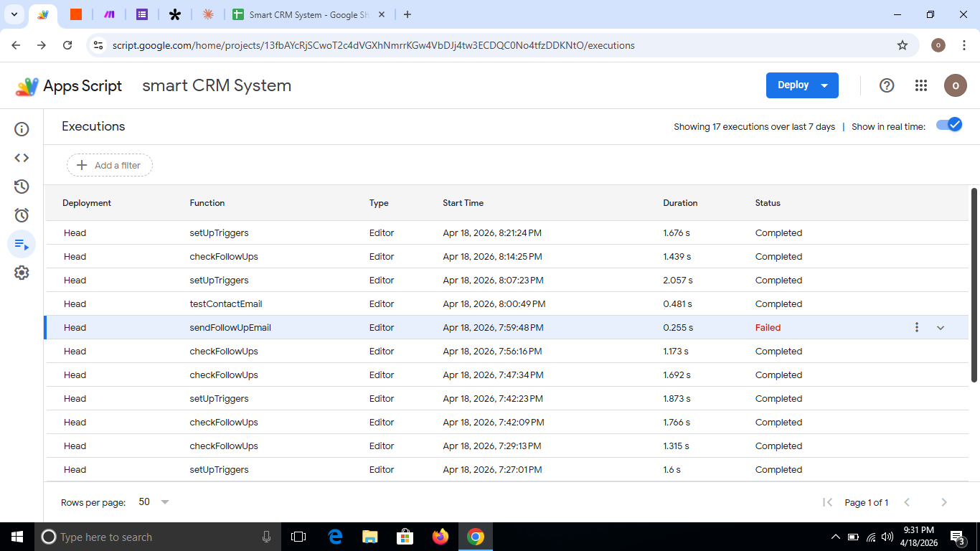Open Firefox from the Windows taskbar

[440, 537]
